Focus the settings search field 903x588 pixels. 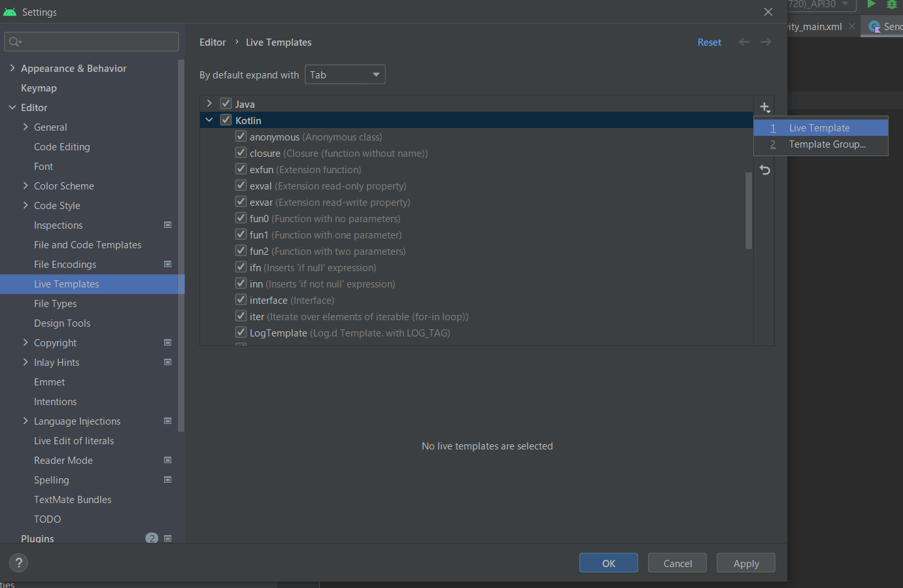92,42
